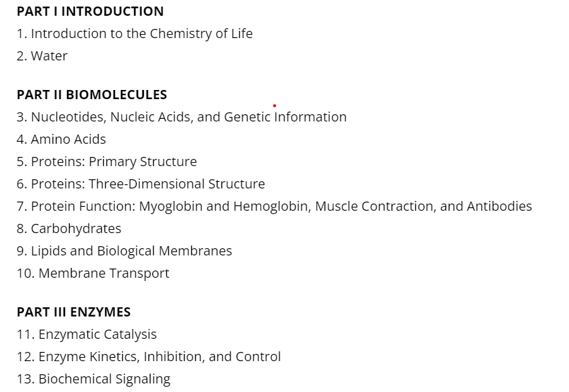Click chapter 12 Enzyme Kinetics, Inhibition, and Control
The width and height of the screenshot is (569, 392).
point(148,357)
